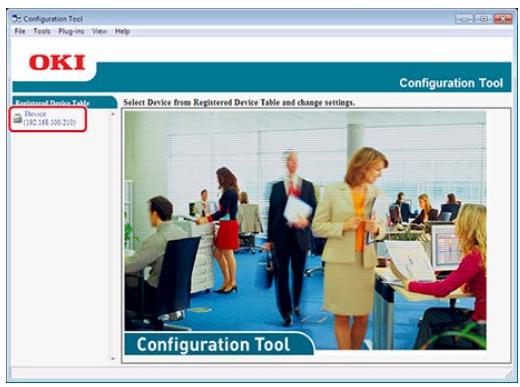
Task: Select Device (192.168.100.210) entry
Action: coord(48,118)
